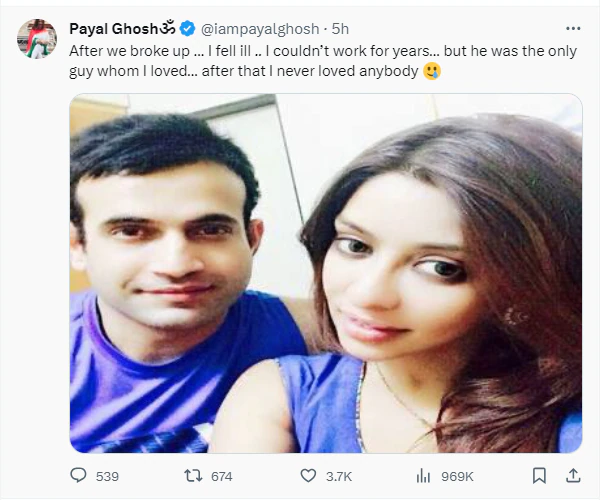Screen dimensions: 604x500
Task: Like the tweet with the heart icon
Action: point(308,476)
